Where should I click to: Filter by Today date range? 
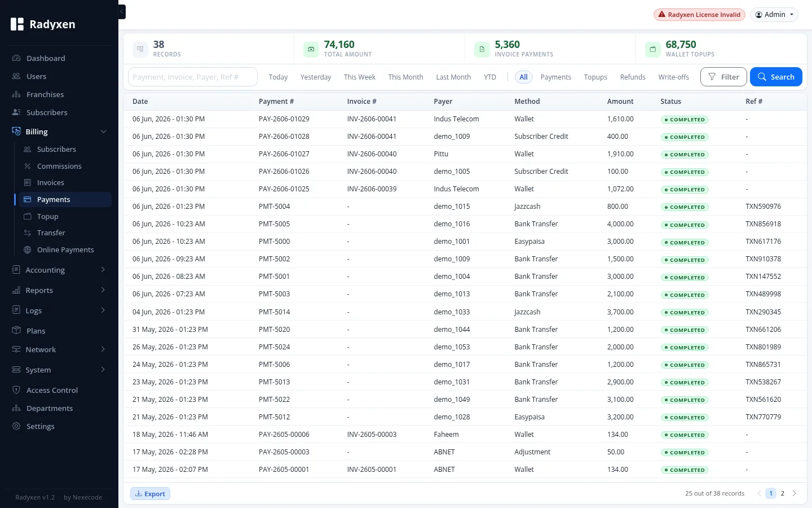[278, 77]
